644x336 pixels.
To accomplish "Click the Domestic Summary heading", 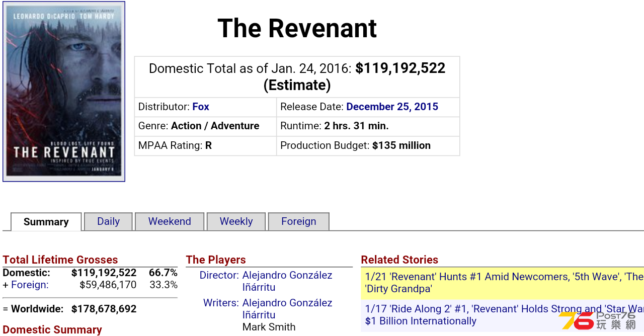I will click(x=52, y=330).
